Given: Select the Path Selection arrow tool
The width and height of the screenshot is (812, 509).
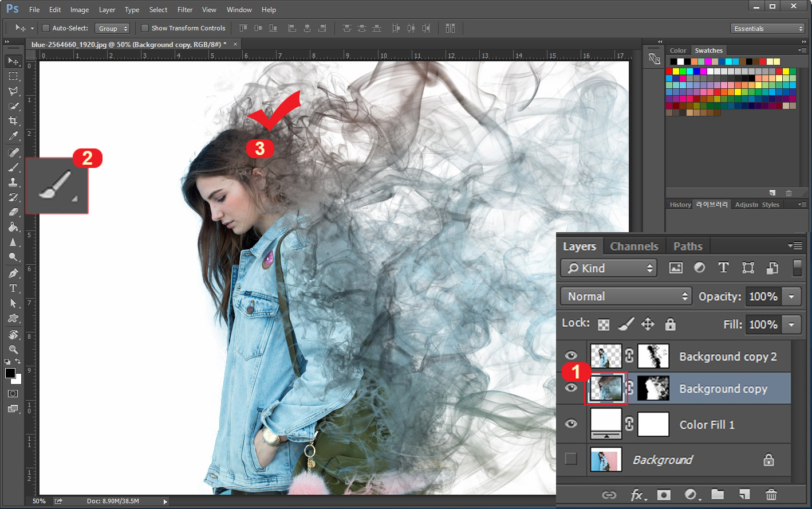Looking at the screenshot, I should pyautogui.click(x=13, y=303).
